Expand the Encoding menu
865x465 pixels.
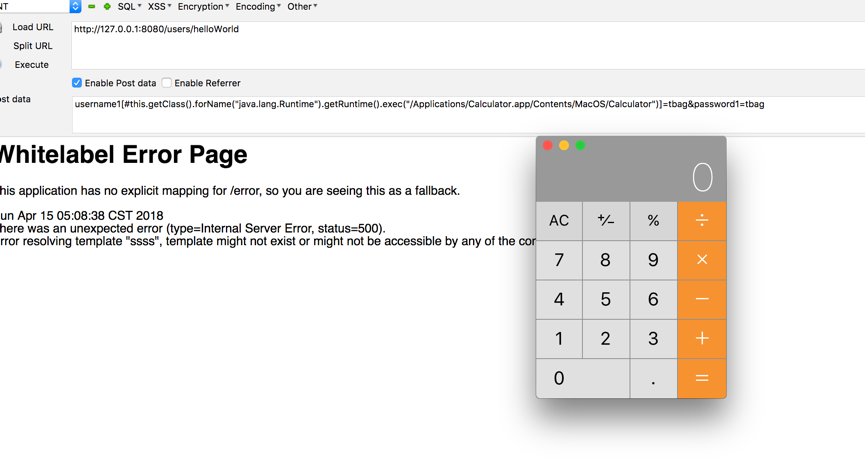click(x=258, y=7)
